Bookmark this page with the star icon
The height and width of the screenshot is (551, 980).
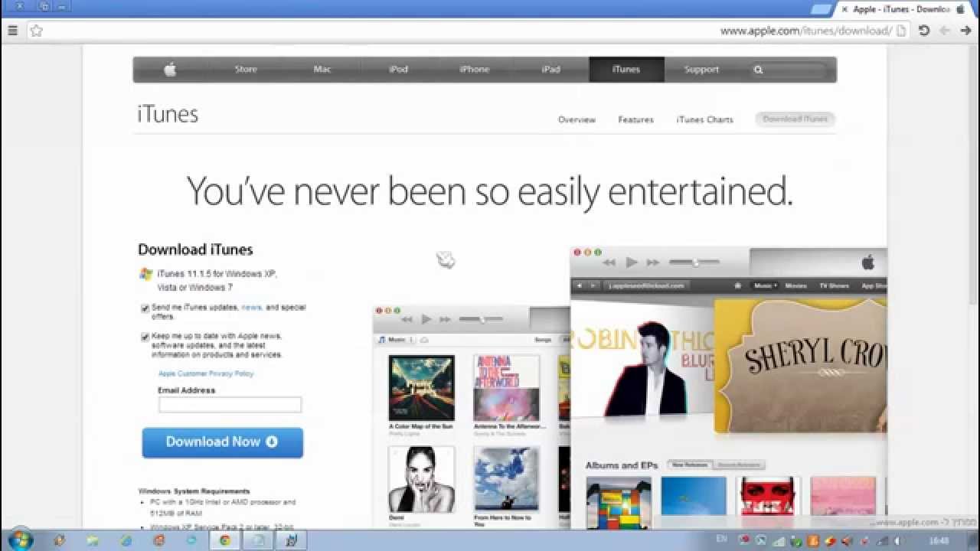point(36,31)
